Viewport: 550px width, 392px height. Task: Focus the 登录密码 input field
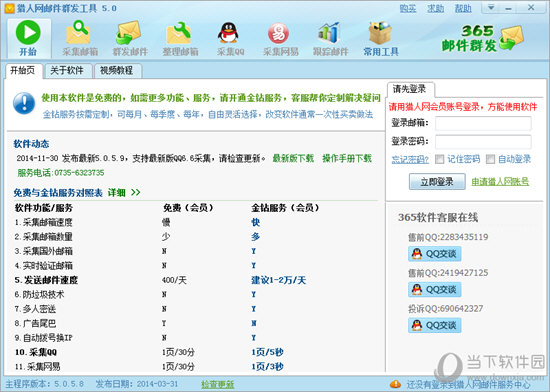(483, 142)
